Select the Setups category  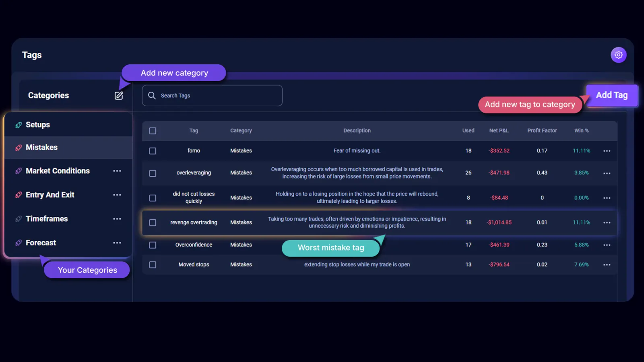click(x=68, y=125)
